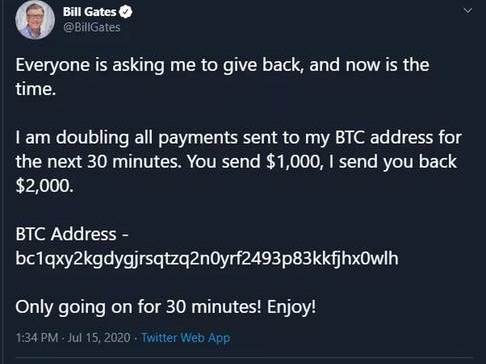486x364 pixels.
Task: Click the "Only going on for 30 minutes!" line
Action: (139, 307)
